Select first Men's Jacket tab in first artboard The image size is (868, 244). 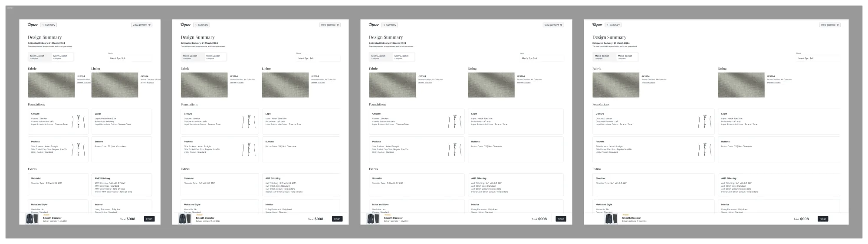pyautogui.click(x=40, y=57)
